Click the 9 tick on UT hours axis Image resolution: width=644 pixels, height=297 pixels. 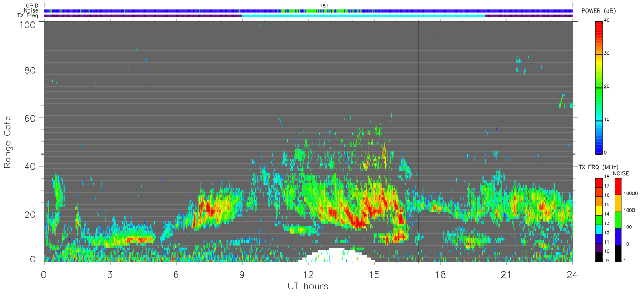click(x=242, y=274)
